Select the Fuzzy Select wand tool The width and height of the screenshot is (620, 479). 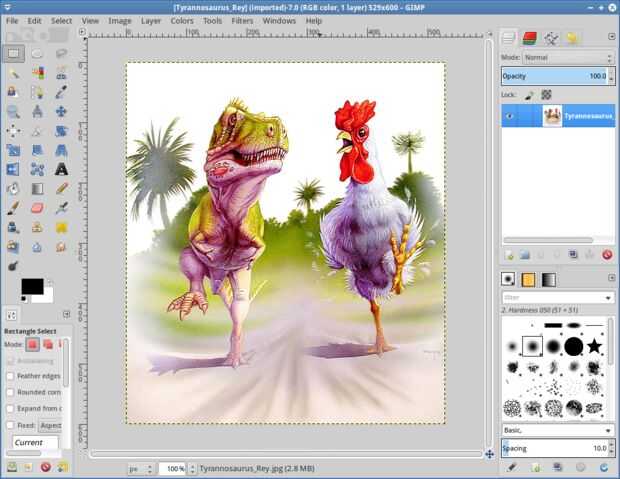[x=13, y=73]
